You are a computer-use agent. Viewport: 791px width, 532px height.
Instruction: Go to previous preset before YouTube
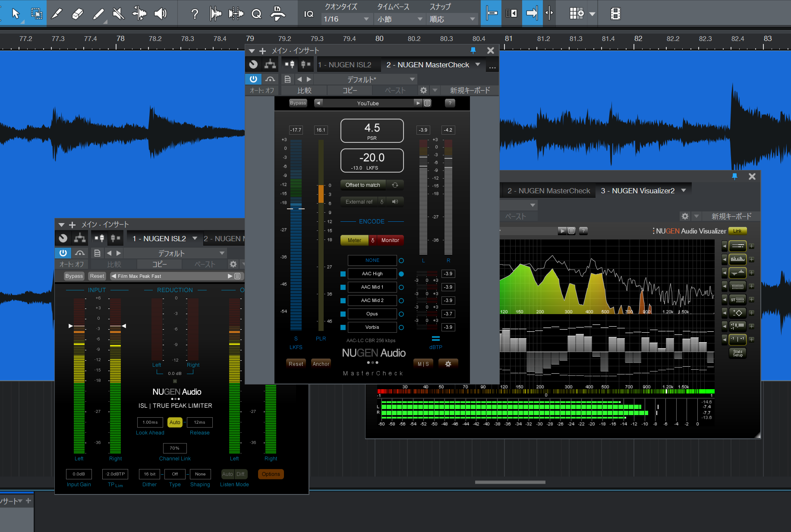[x=318, y=103]
